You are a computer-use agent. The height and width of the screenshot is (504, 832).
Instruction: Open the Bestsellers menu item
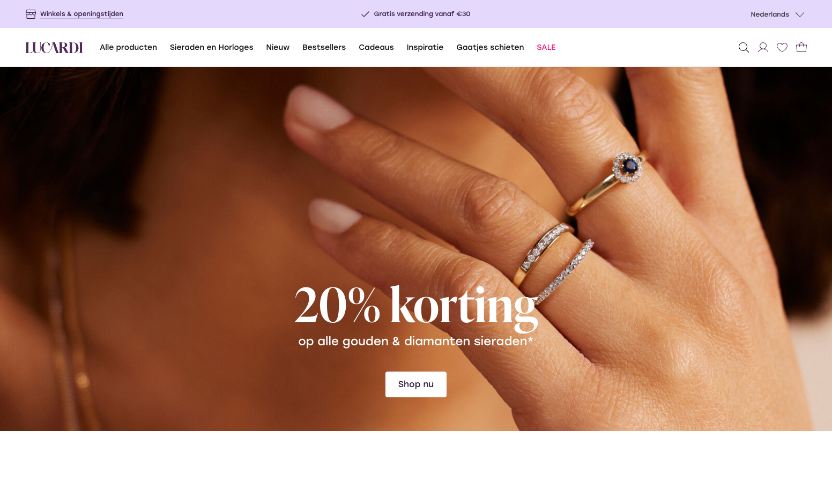coord(324,47)
